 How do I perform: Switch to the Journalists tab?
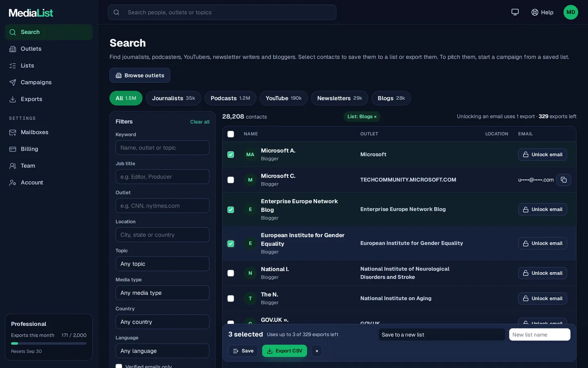174,98
